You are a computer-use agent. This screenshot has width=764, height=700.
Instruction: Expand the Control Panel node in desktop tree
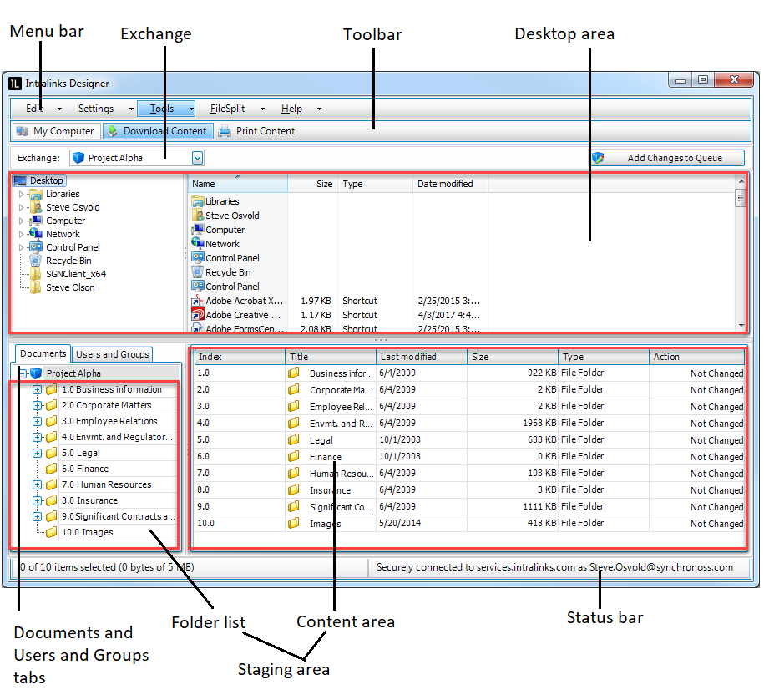tap(21, 247)
